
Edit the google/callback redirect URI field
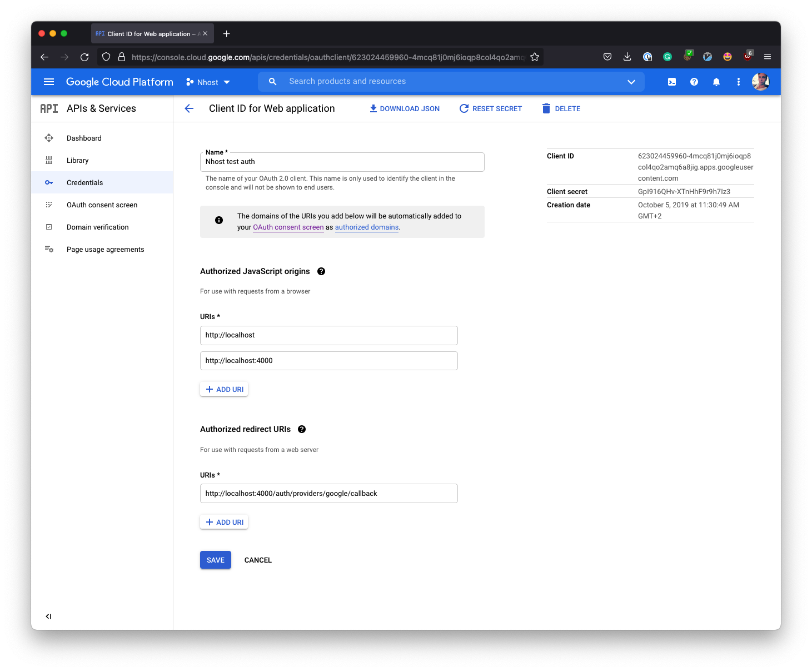(x=328, y=494)
